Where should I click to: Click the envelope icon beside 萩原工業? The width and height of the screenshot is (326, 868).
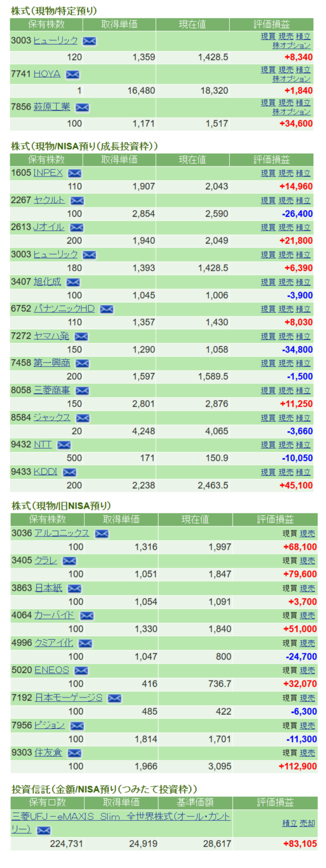tap(82, 107)
